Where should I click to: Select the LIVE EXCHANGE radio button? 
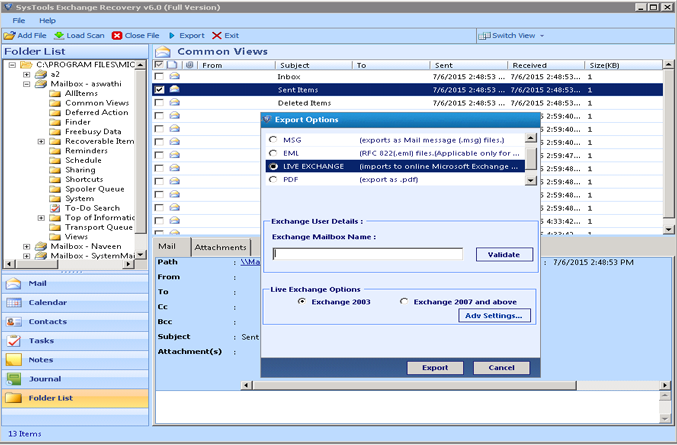273,166
